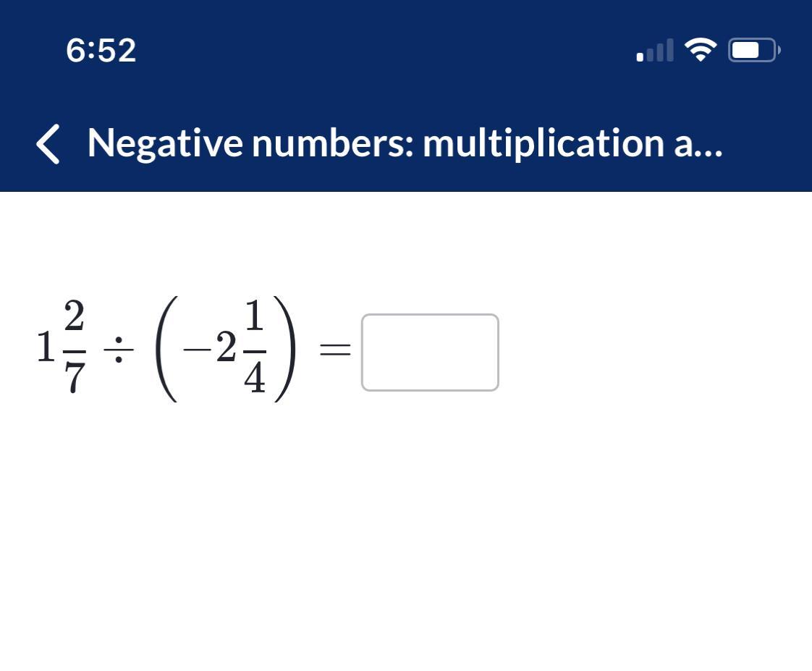The height and width of the screenshot is (671, 812).
Task: Tap the fraction bar between 1 and 4
Action: [x=255, y=351]
